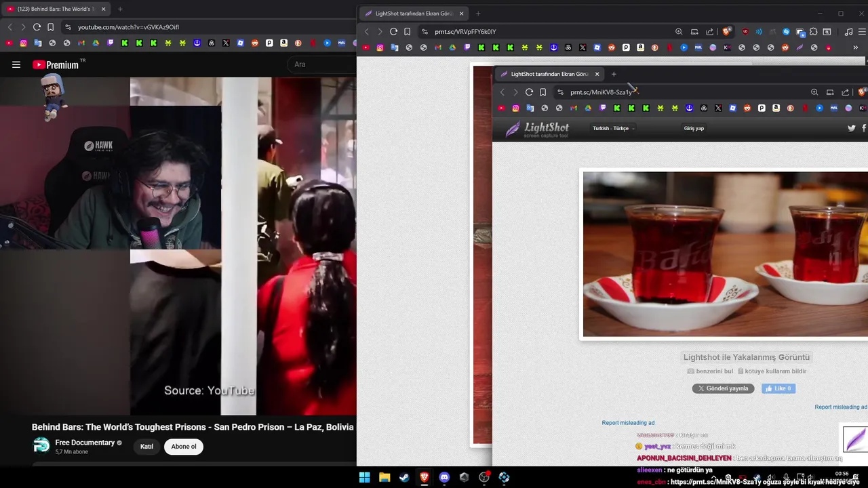Click the lower-left Report misleading ad link
This screenshot has height=488, width=868.
click(628, 423)
